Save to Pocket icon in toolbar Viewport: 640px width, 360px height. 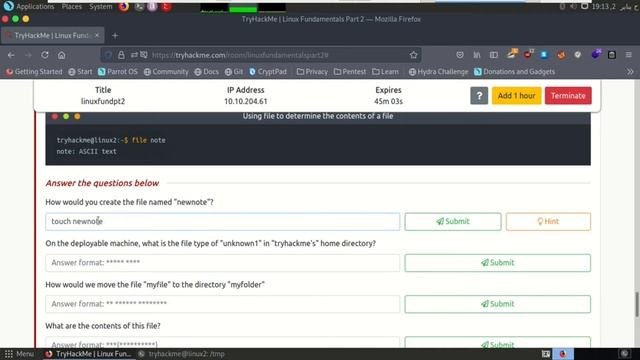coord(460,55)
